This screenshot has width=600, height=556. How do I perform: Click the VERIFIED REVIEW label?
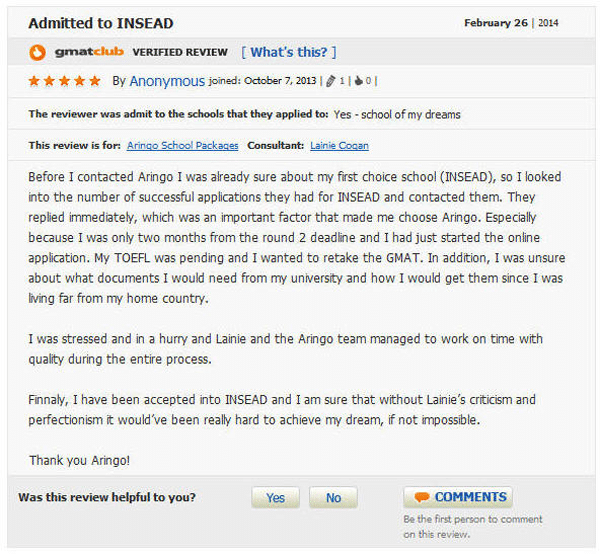click(x=180, y=52)
